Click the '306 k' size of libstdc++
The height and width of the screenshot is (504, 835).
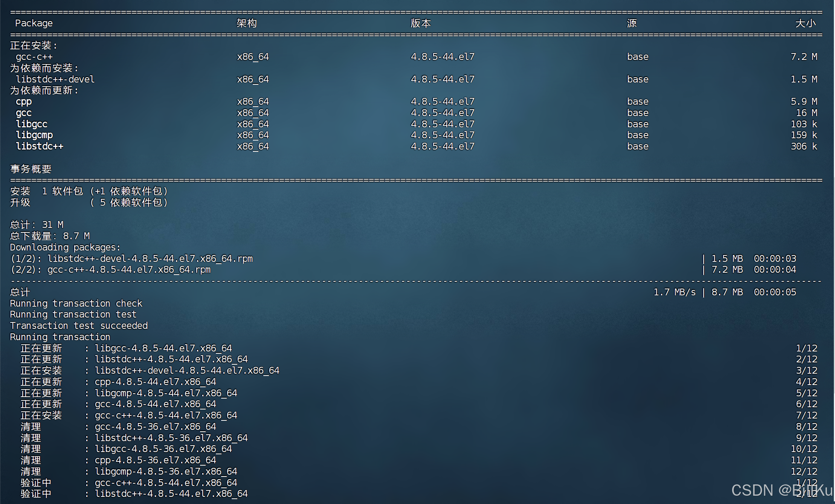pyautogui.click(x=804, y=146)
